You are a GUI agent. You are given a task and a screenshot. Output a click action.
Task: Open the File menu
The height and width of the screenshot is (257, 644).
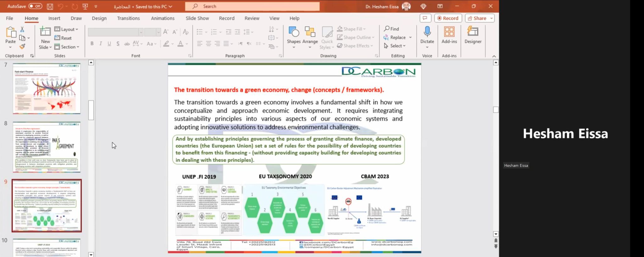(9, 18)
